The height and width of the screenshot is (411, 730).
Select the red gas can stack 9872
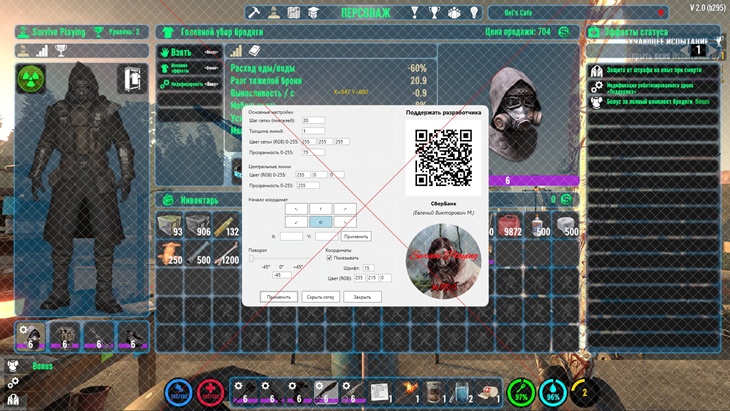509,225
